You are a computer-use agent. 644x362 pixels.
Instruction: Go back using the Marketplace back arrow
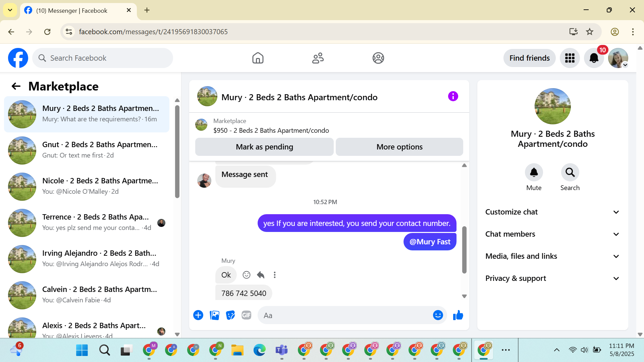[x=16, y=86]
